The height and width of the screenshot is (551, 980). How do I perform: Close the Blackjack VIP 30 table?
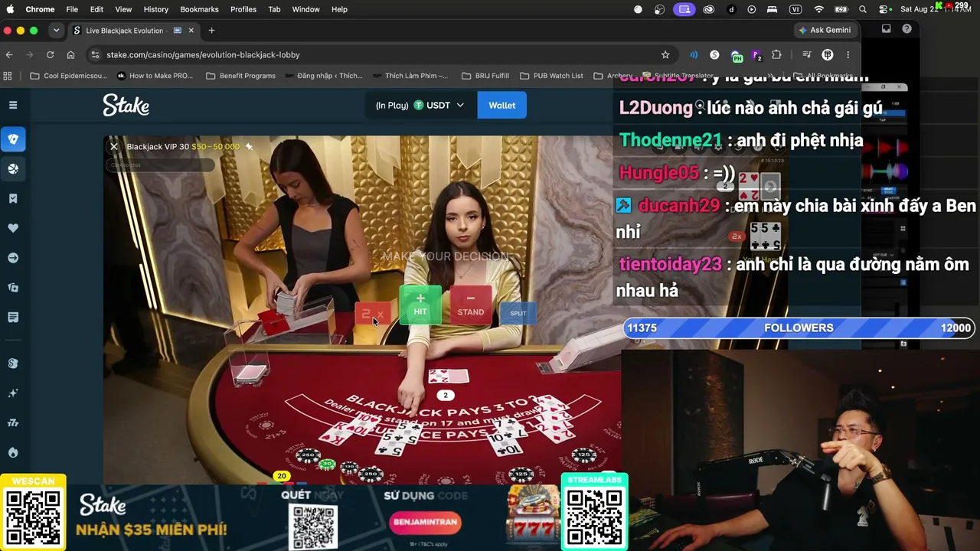pos(114,146)
